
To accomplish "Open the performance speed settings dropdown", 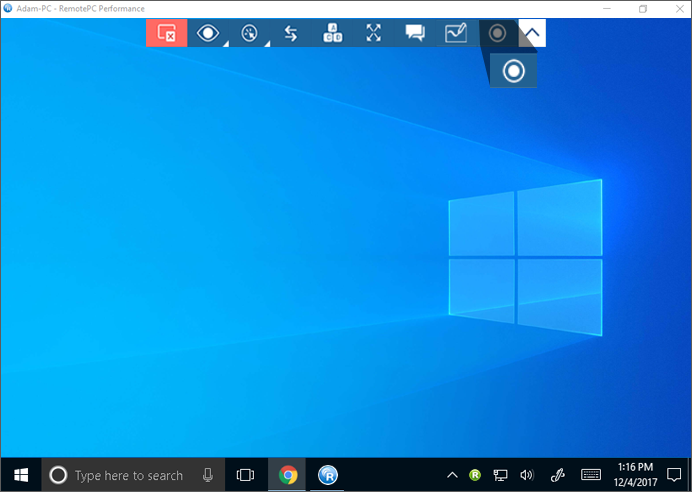I will tap(250, 33).
